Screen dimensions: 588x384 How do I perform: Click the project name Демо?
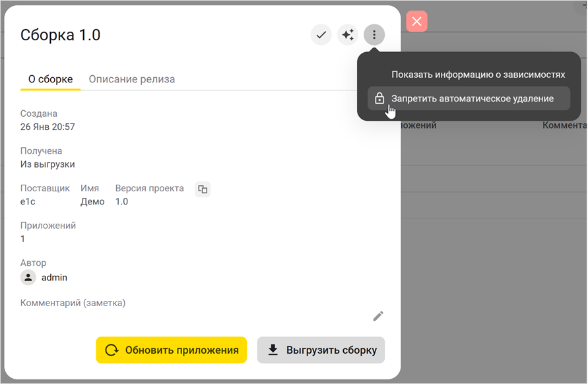pyautogui.click(x=92, y=201)
